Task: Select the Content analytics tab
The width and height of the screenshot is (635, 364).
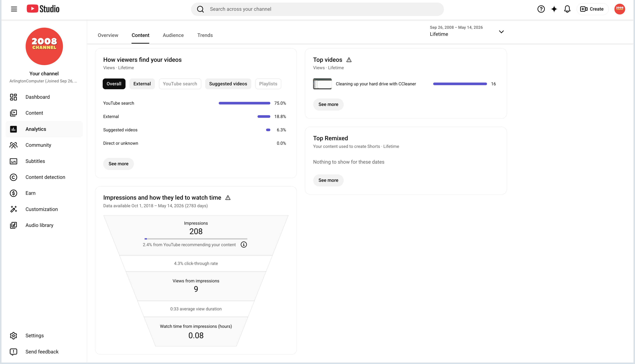Action: coord(140,35)
